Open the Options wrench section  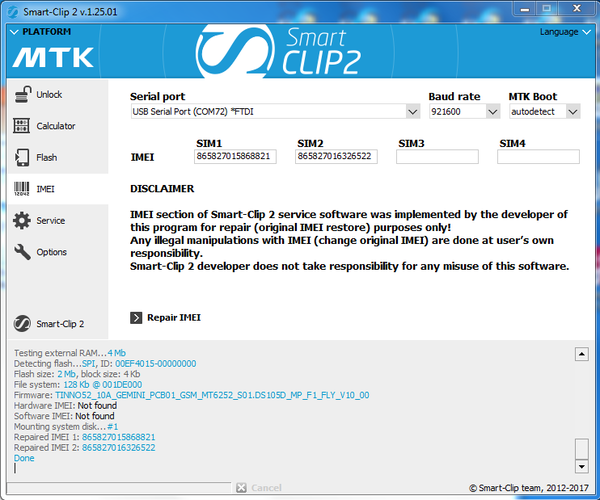pos(51,252)
